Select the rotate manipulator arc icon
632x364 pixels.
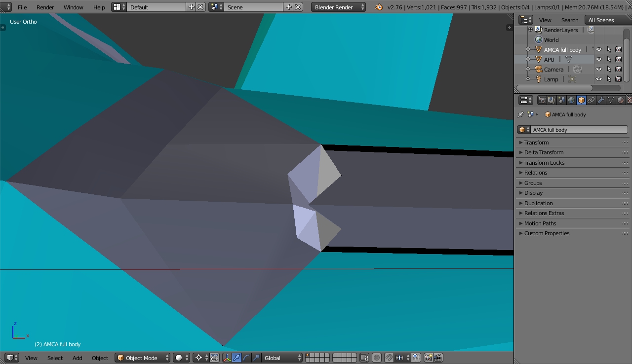click(x=246, y=358)
